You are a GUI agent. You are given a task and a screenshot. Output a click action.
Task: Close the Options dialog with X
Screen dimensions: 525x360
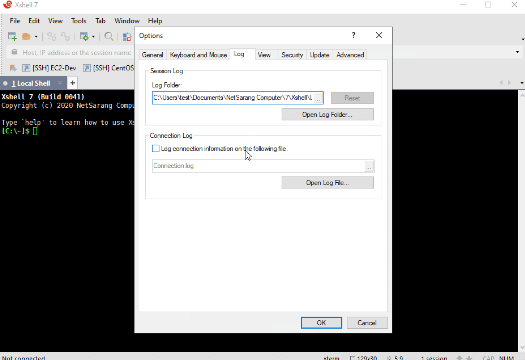379,35
